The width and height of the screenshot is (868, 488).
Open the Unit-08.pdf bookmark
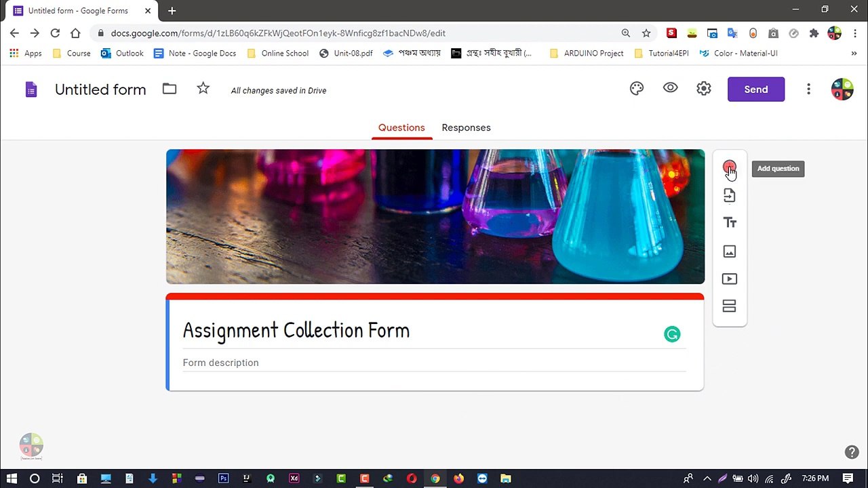pos(346,53)
